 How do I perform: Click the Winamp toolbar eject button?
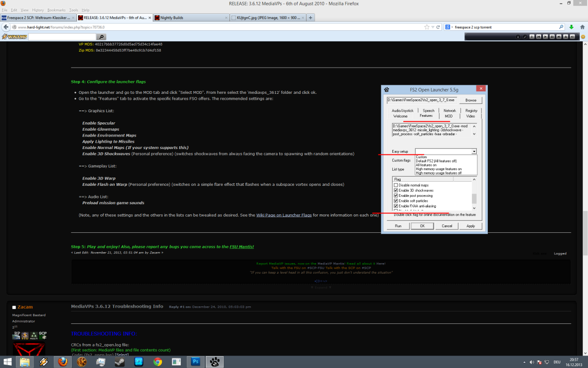(566, 36)
